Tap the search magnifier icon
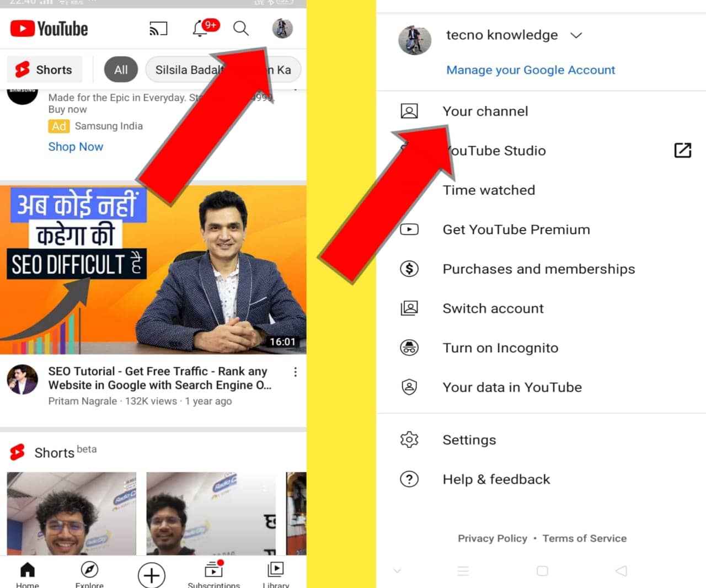 [x=241, y=28]
